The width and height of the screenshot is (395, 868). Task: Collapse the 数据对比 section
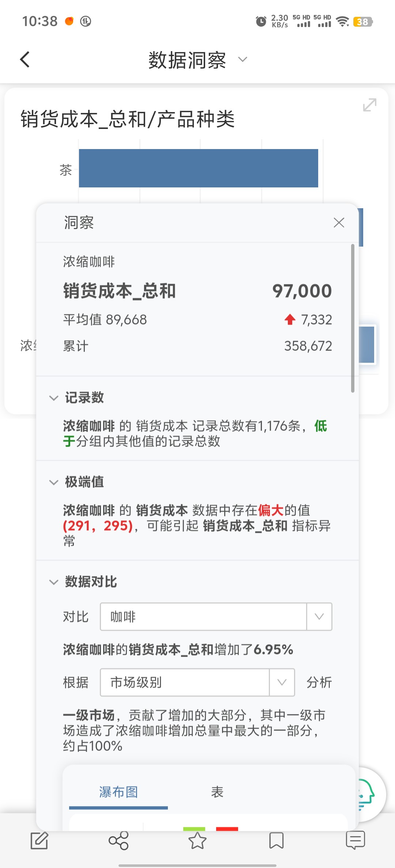[54, 582]
